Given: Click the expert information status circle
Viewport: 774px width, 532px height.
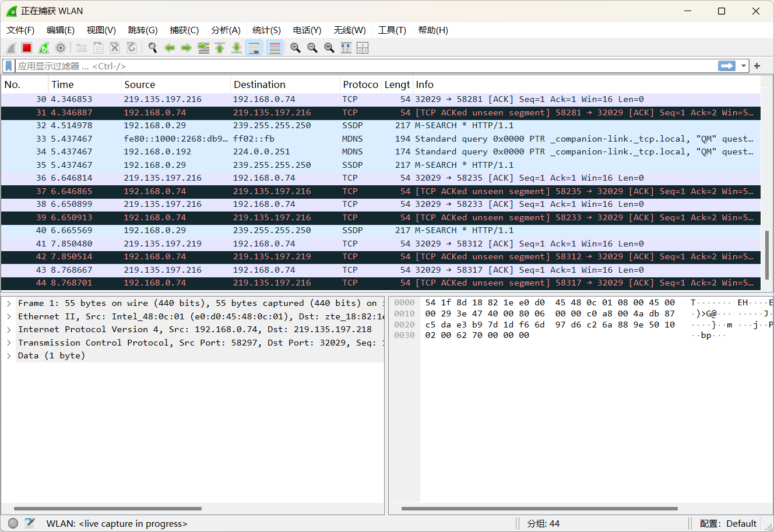Looking at the screenshot, I should 13,523.
